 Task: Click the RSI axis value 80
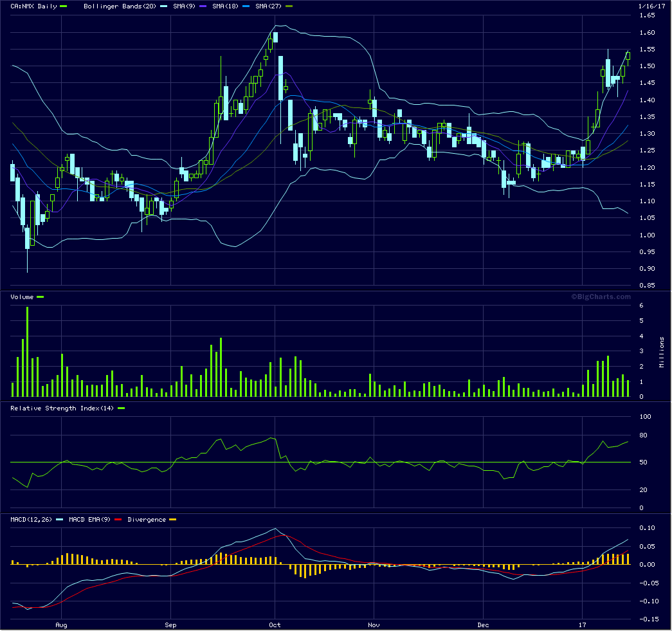coord(643,435)
